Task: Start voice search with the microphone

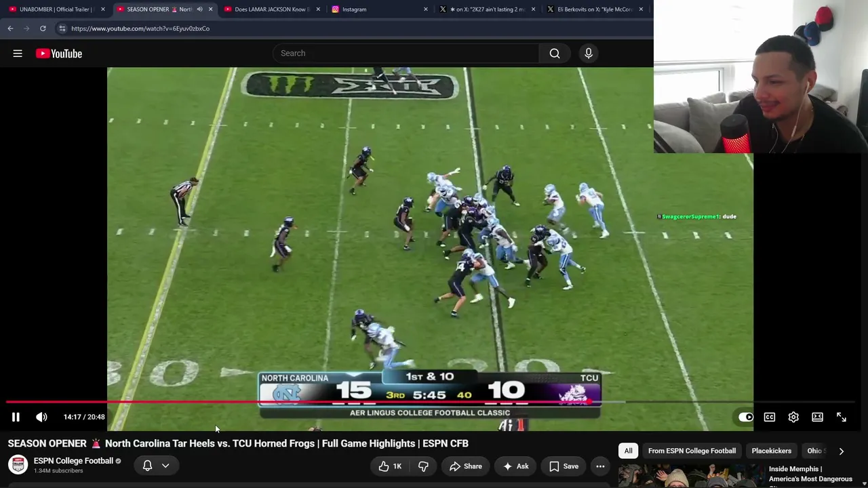Action: click(x=589, y=54)
